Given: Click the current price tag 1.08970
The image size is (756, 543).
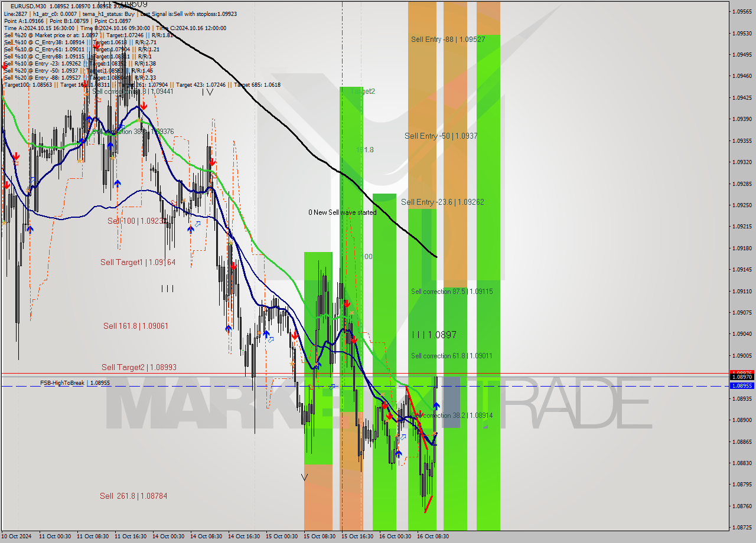Looking at the screenshot, I should click(x=742, y=377).
